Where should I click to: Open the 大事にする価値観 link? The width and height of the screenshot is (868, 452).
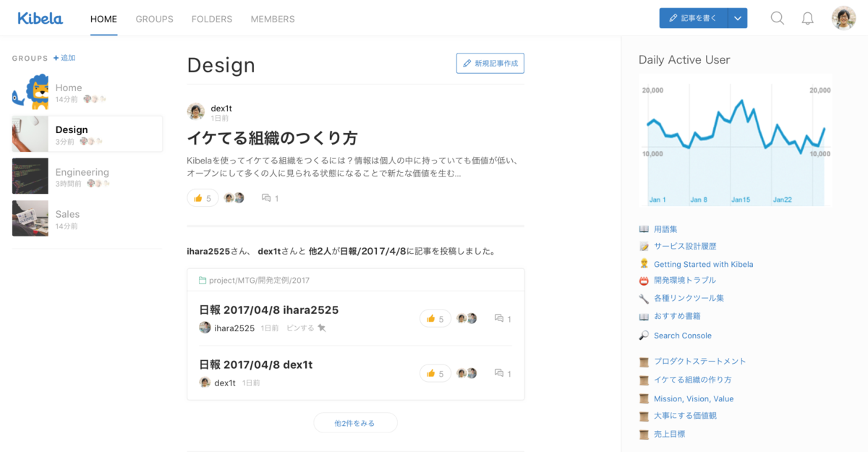point(685,416)
